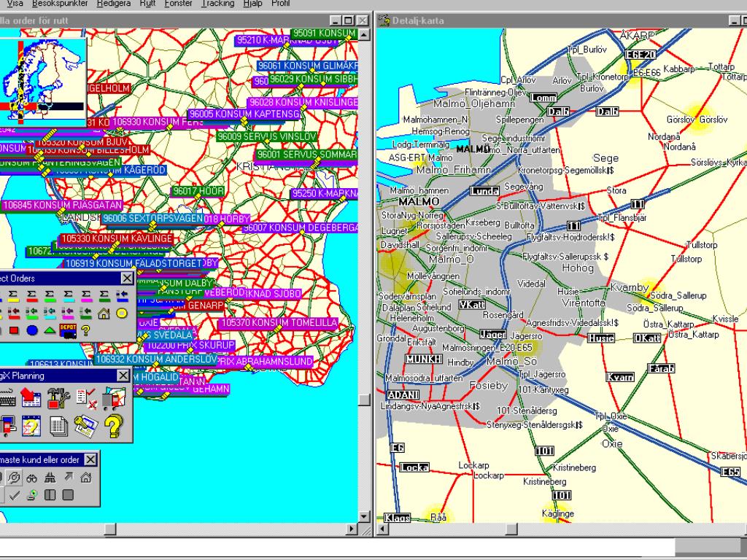Open the hammer and wrench tools icon
This screenshot has width=747, height=560.
tap(58, 398)
